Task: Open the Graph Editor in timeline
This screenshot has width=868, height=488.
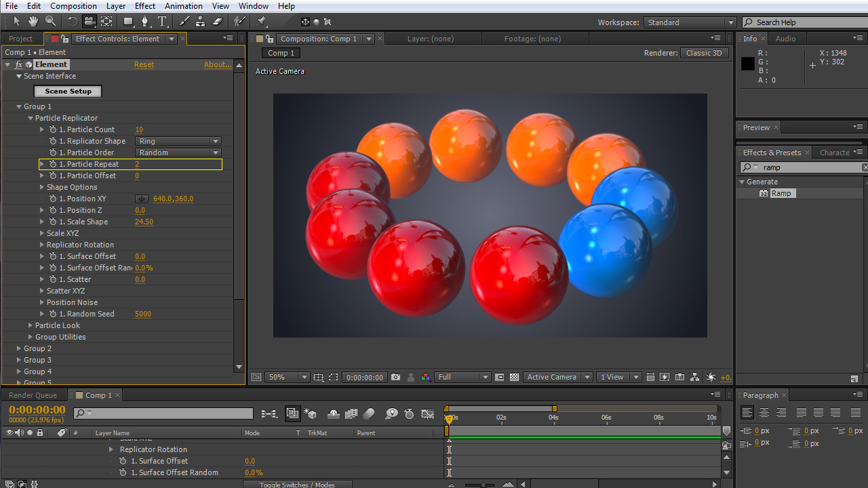Action: pyautogui.click(x=428, y=413)
